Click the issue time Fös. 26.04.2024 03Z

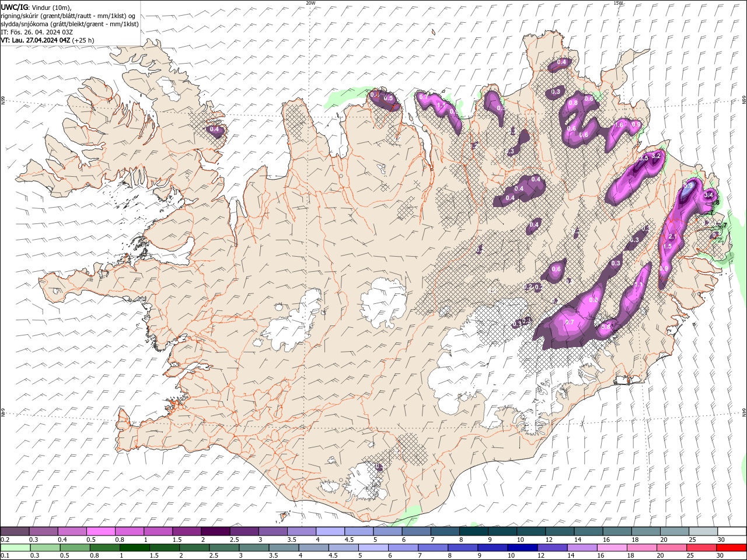pos(37,32)
